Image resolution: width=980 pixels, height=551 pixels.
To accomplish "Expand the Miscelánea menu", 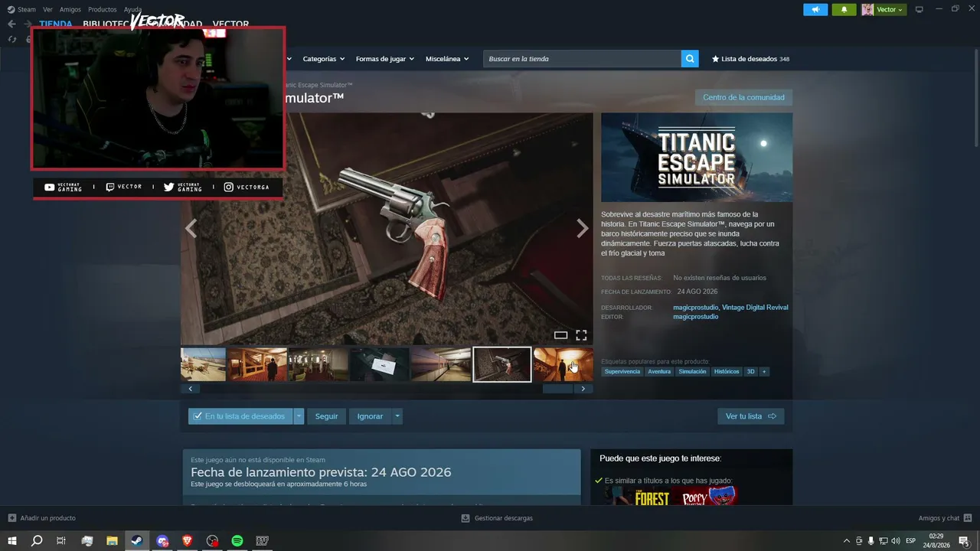I will (448, 59).
